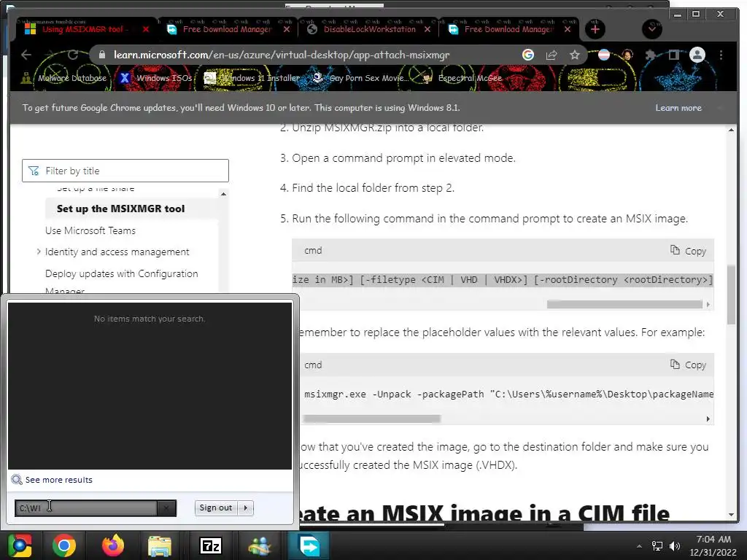This screenshot has height=560, width=747.
Task: Open Espectral McGee bookmark
Action: (462, 78)
